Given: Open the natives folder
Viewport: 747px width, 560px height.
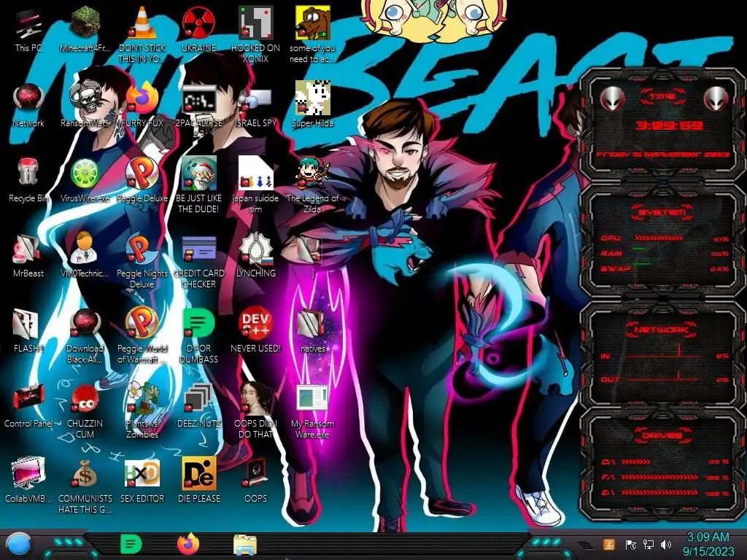Looking at the screenshot, I should point(312,332).
